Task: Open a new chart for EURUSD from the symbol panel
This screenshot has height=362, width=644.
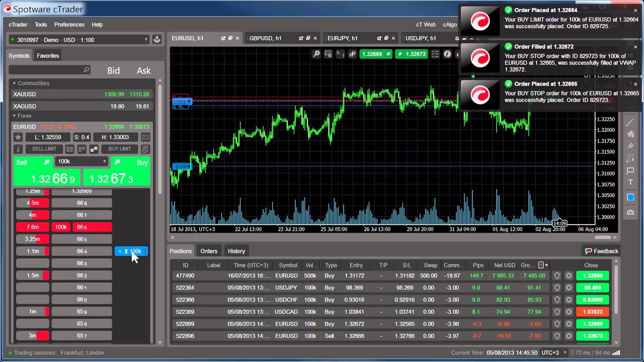Action: pyautogui.click(x=145, y=137)
